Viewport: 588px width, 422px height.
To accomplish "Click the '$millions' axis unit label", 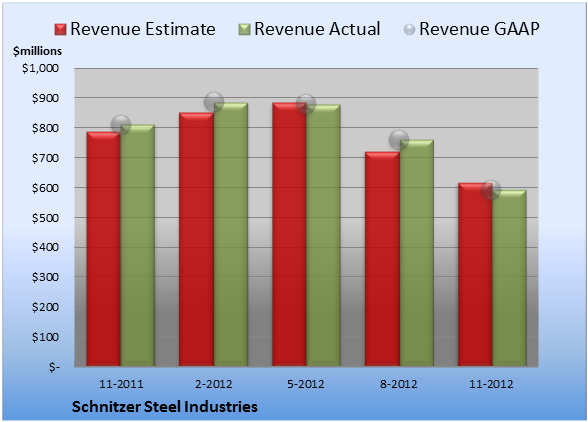I will 37,51.
